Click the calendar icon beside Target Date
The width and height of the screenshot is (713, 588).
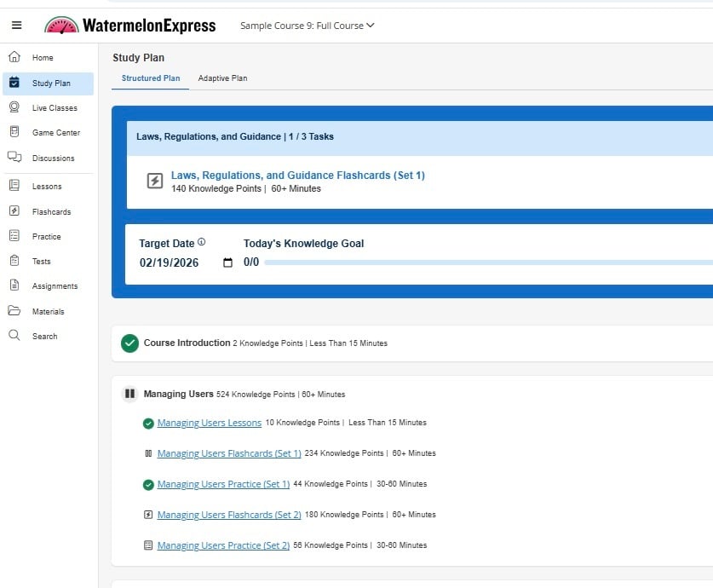point(227,262)
